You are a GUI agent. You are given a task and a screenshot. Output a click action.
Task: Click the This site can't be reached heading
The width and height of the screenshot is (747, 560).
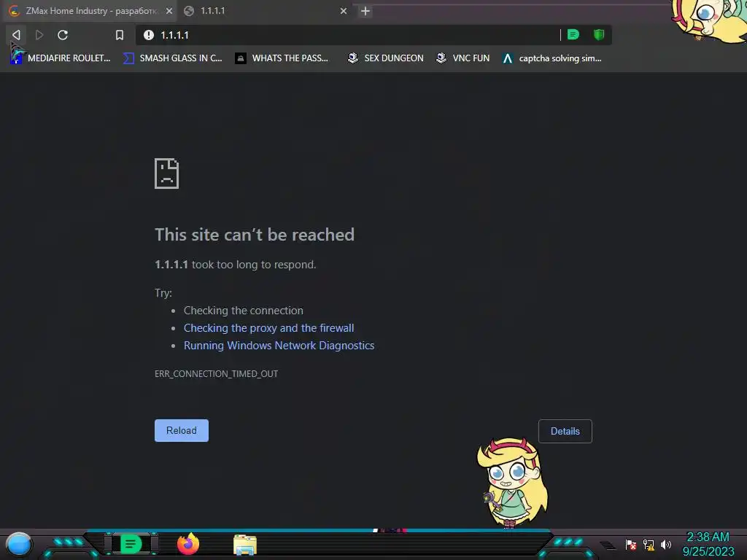(255, 235)
